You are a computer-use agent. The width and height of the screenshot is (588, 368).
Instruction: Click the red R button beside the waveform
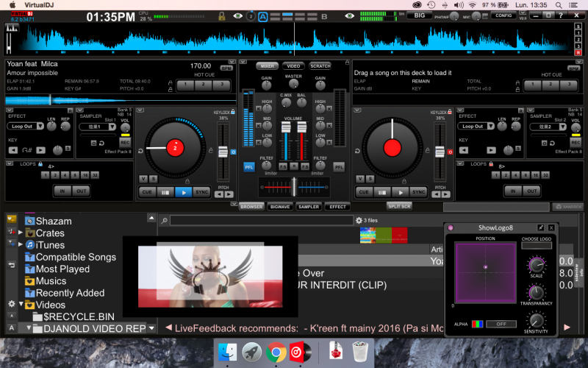pos(578,52)
